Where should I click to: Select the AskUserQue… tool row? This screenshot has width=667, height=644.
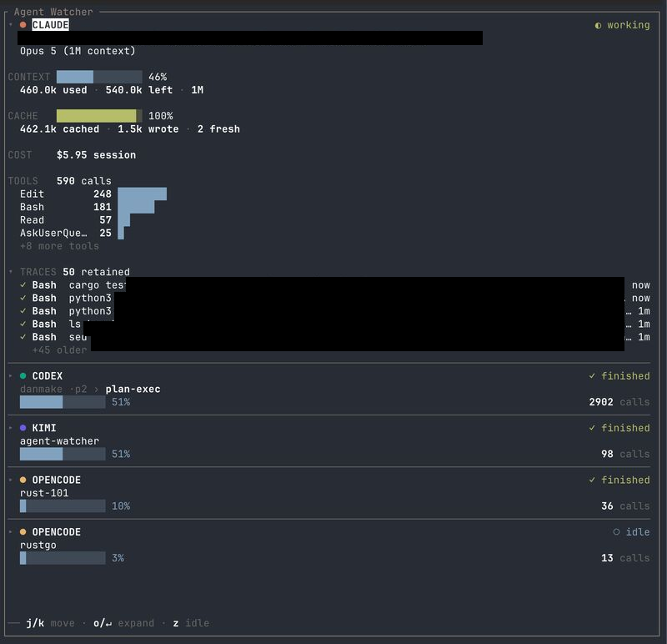[x=72, y=234]
